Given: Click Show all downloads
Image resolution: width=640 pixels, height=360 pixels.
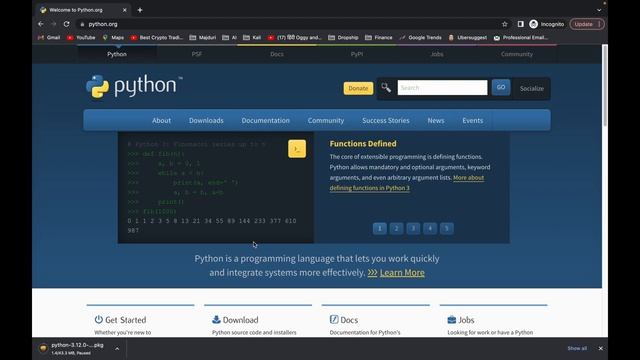Looking at the screenshot, I should [577, 348].
